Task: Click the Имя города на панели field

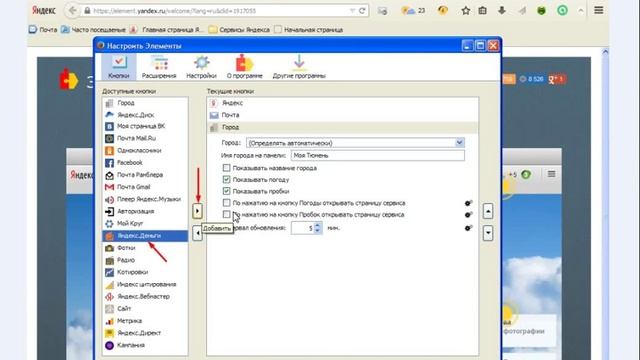Action: click(378, 156)
